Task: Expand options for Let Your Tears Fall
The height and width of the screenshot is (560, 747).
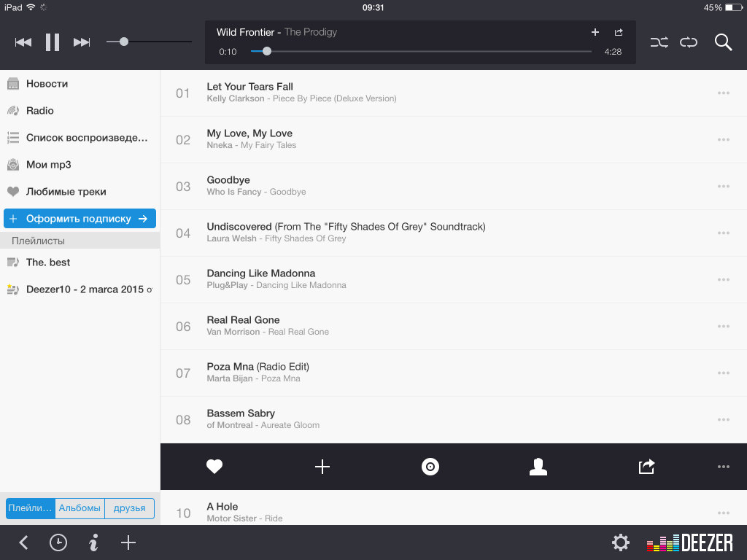Action: tap(723, 93)
